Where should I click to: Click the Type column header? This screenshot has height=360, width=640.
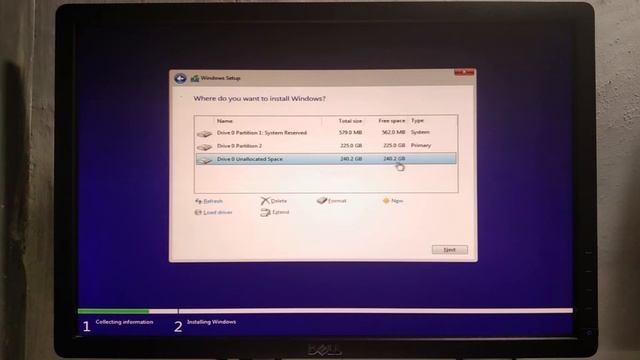point(418,120)
